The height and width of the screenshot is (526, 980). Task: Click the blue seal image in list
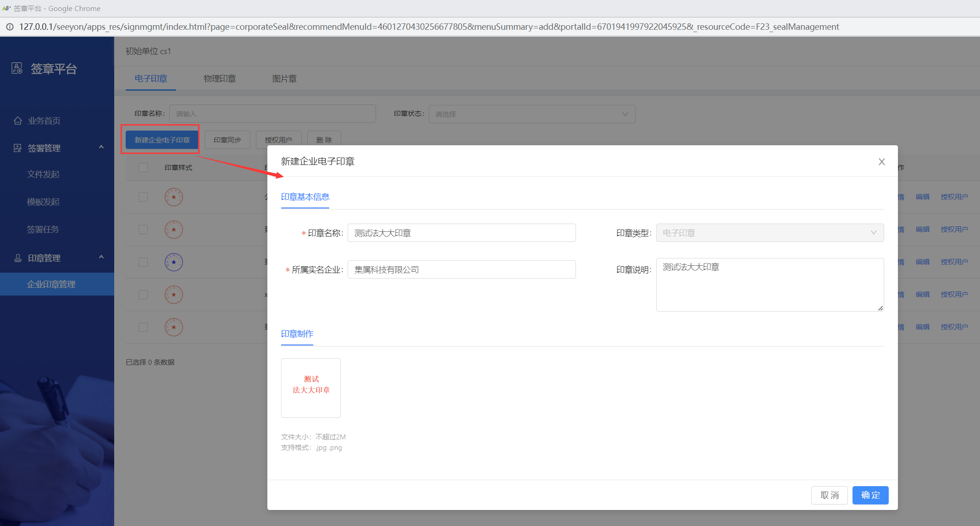click(174, 262)
